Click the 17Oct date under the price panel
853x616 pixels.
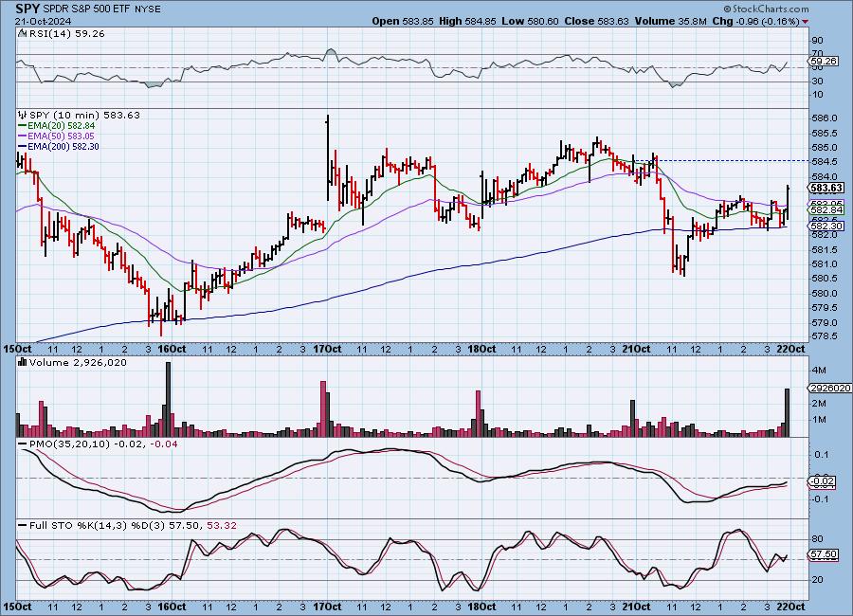[x=328, y=349]
